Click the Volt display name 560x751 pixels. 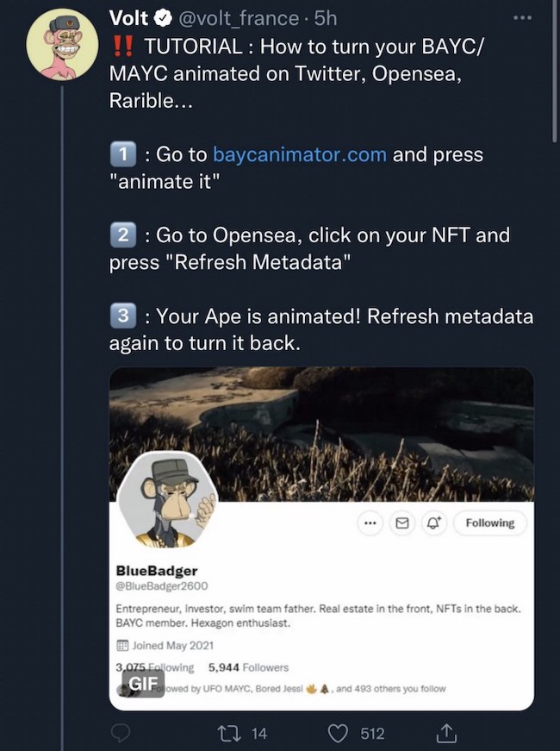[x=129, y=19]
